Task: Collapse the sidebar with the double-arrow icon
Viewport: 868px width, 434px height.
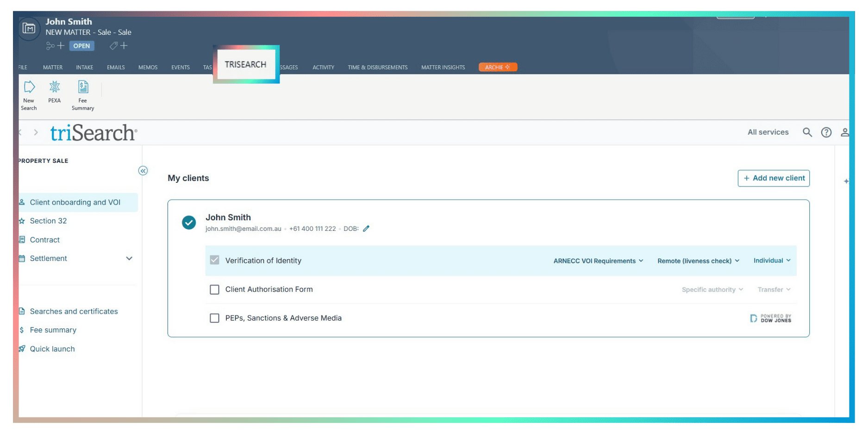Action: click(x=143, y=171)
